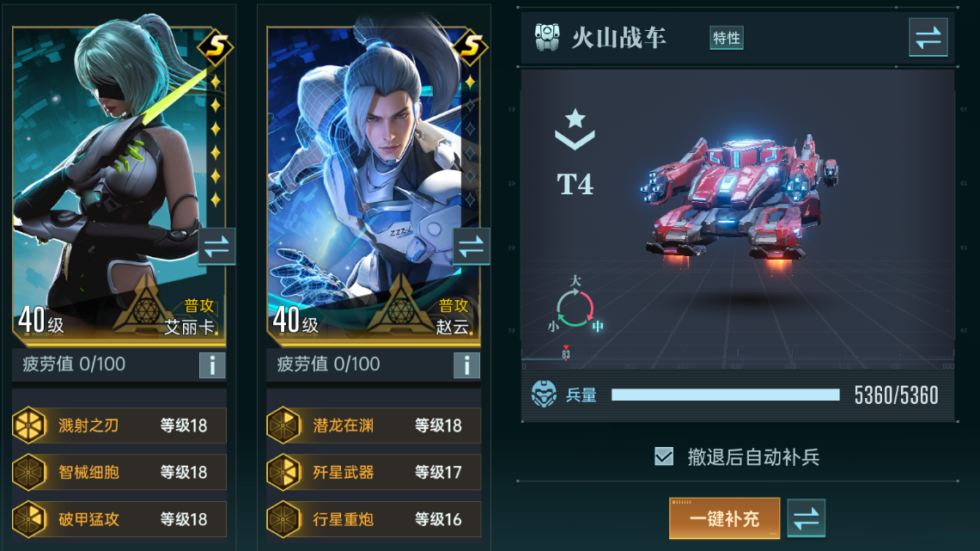Click the 溅射之刃 skill hexagon icon
Viewport: 980px width, 551px height.
click(x=29, y=425)
